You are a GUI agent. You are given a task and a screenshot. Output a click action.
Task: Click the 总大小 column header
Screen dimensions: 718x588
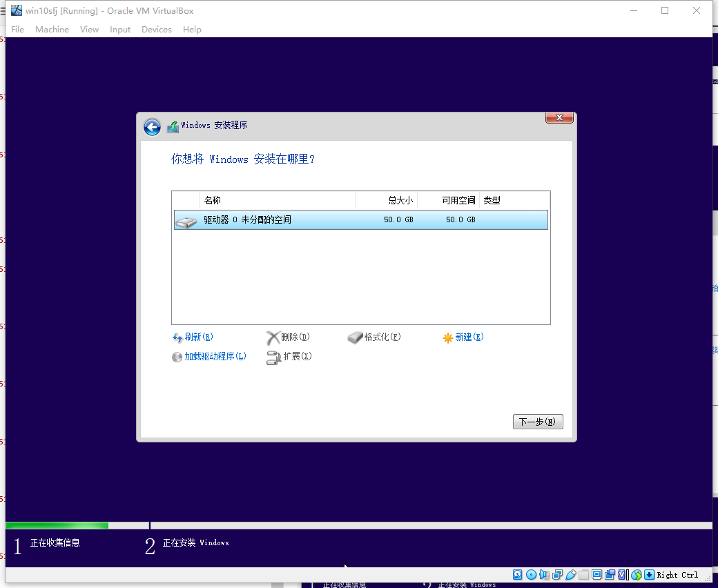coord(386,200)
